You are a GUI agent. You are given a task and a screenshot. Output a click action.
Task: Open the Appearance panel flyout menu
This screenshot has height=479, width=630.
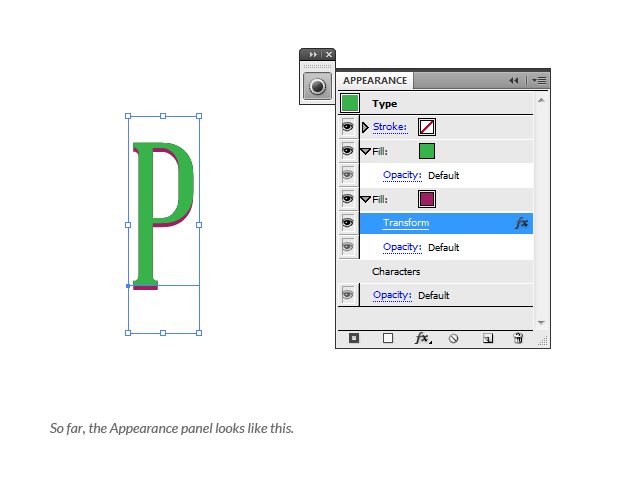pos(539,81)
